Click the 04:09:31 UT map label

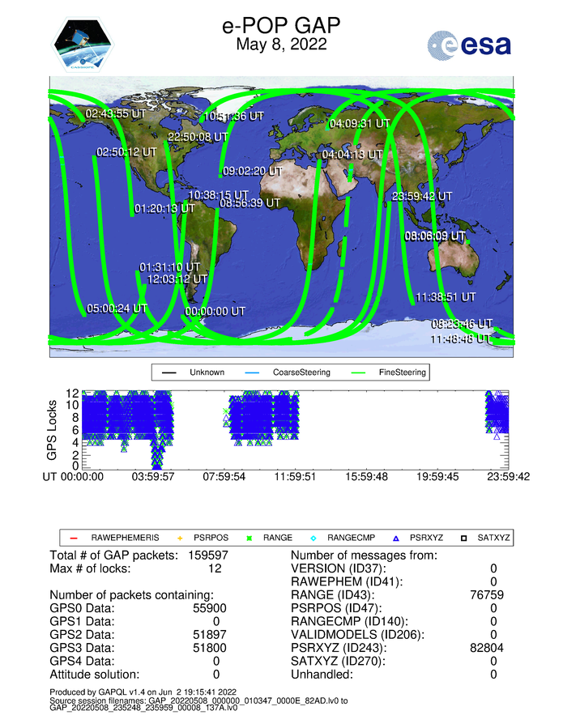[359, 123]
